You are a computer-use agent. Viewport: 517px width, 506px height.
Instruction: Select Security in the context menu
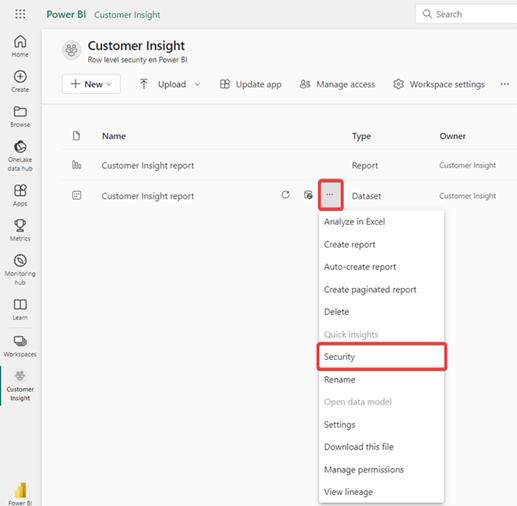coord(381,357)
